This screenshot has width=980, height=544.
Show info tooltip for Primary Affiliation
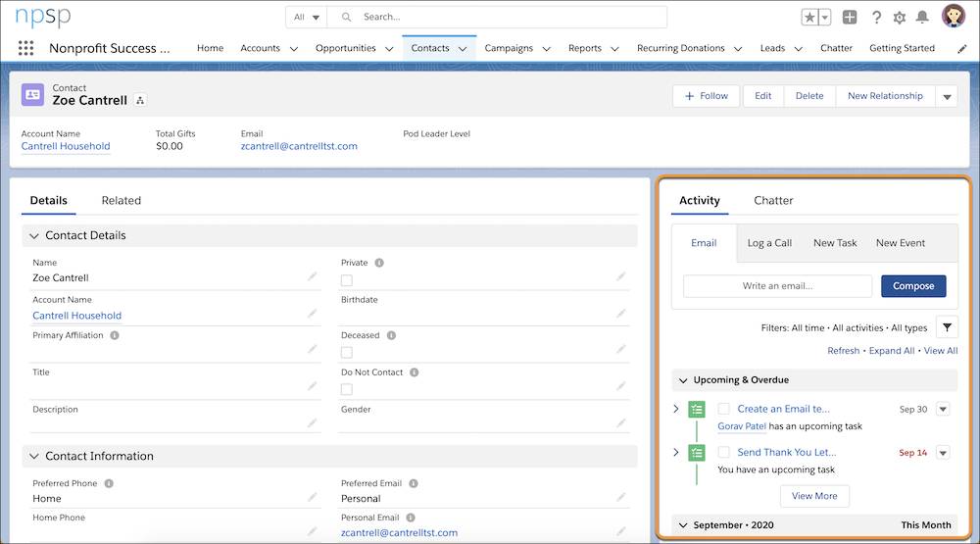click(115, 335)
